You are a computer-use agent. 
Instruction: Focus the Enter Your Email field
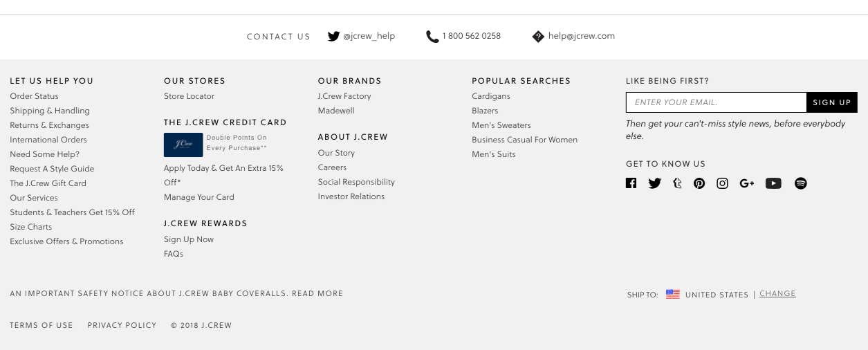pos(716,102)
